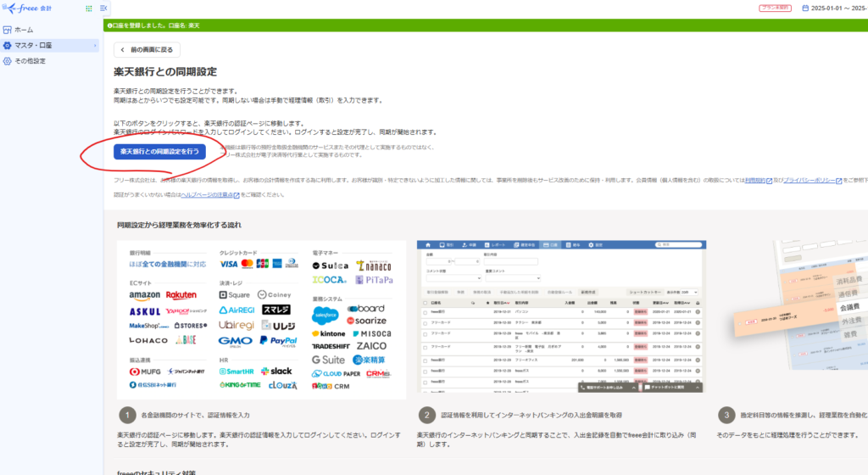This screenshot has height=475, width=868.
Task: Open the apps grid launcher icon
Action: point(88,8)
